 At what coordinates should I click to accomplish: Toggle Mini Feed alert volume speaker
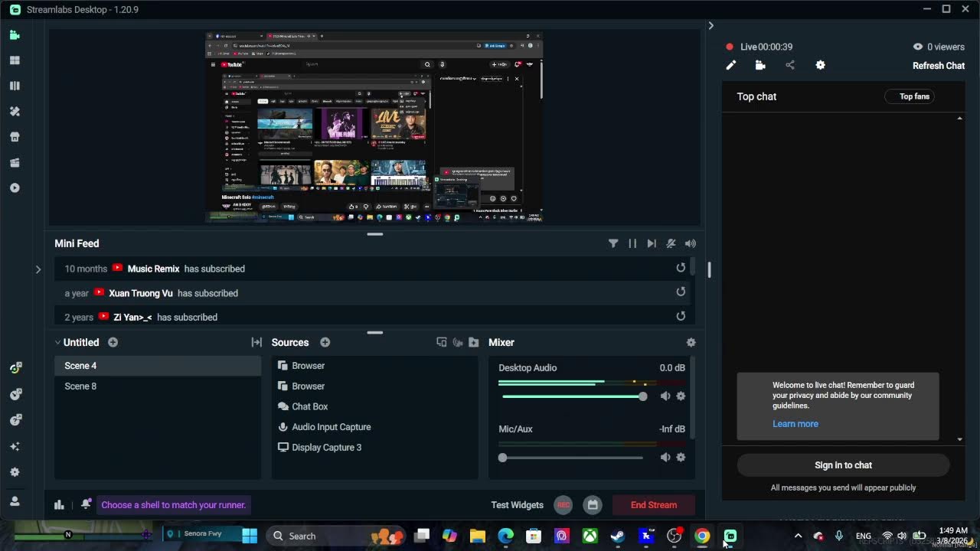[x=691, y=243]
